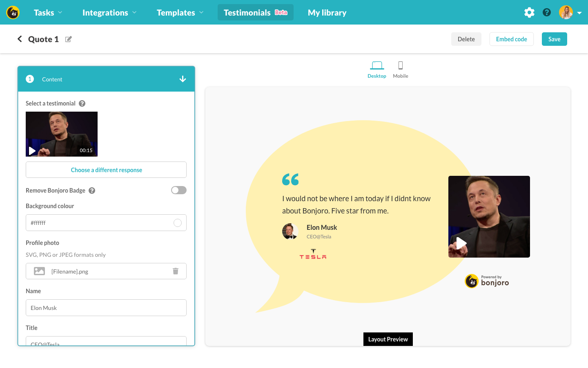Save the quote
Image resolution: width=588 pixels, height=368 pixels.
pyautogui.click(x=554, y=39)
